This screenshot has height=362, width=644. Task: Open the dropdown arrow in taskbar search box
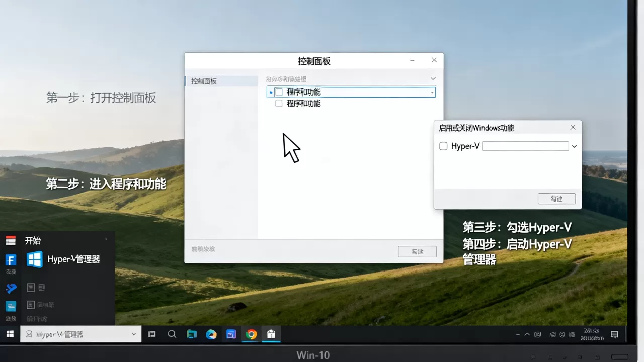click(134, 334)
